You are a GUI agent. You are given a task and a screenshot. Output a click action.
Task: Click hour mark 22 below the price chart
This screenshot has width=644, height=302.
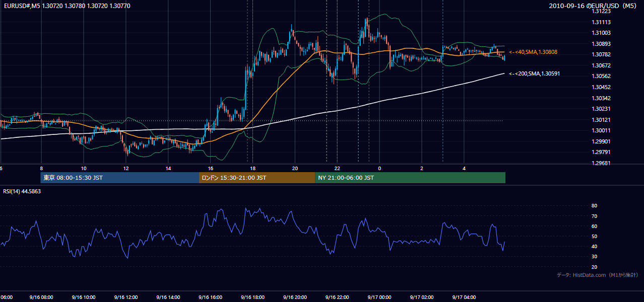338,168
